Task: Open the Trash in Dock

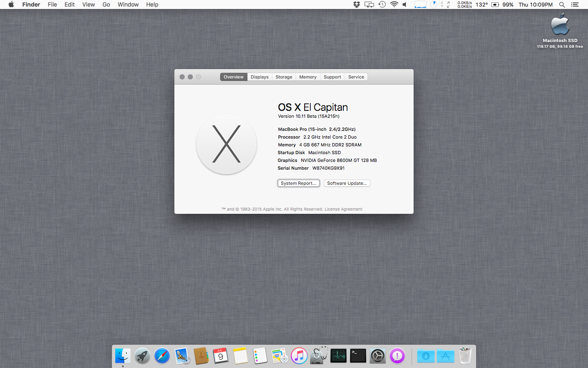Action: tap(465, 356)
